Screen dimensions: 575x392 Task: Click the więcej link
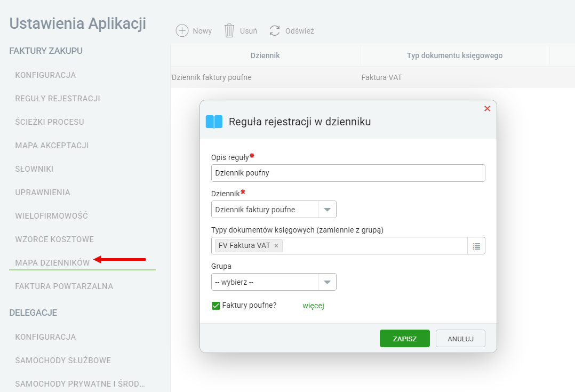coord(313,306)
